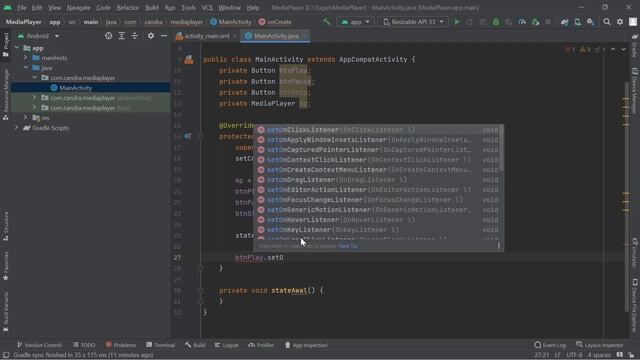This screenshot has height=360, width=640.
Task: Expand the res folder
Action: (x=26, y=118)
